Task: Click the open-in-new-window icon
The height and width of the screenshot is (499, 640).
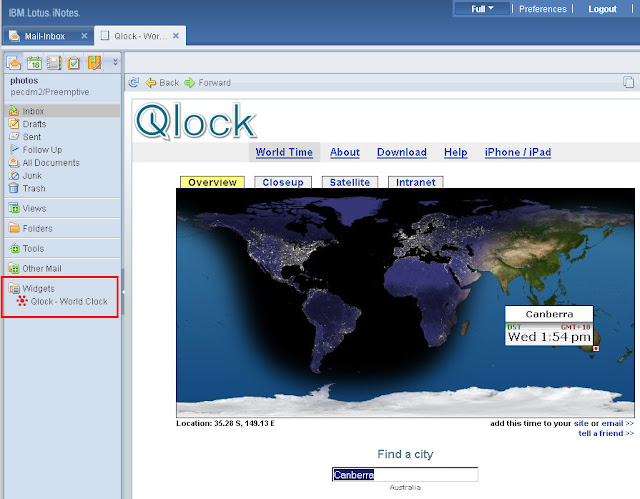Action: (628, 82)
